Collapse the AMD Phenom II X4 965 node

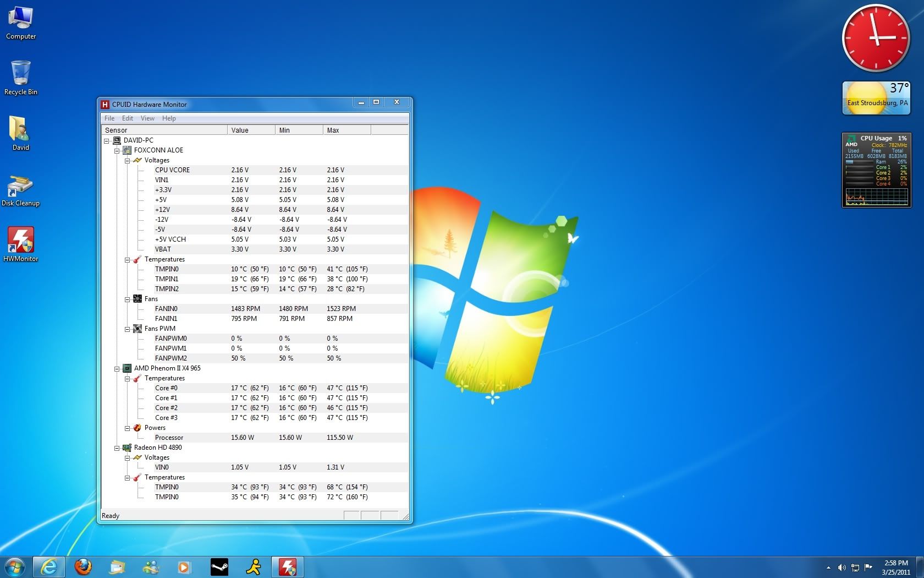117,369
